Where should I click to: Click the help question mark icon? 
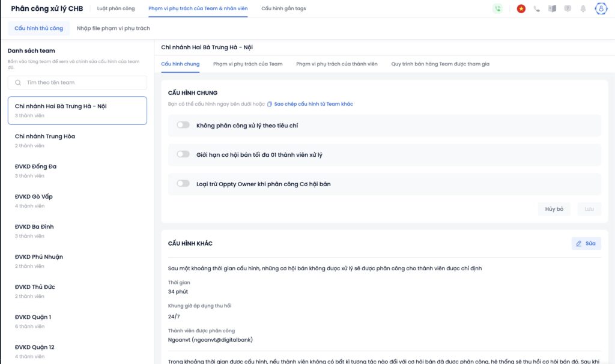pyautogui.click(x=568, y=9)
